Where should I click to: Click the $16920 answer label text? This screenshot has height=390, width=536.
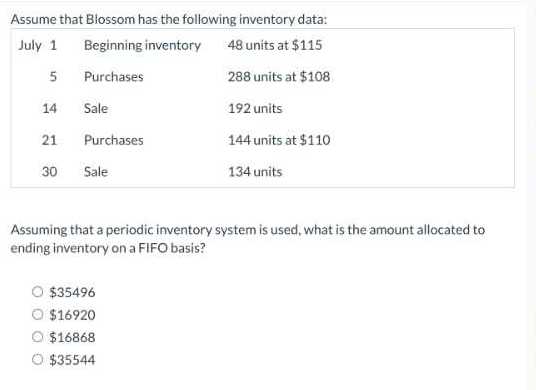click(72, 315)
